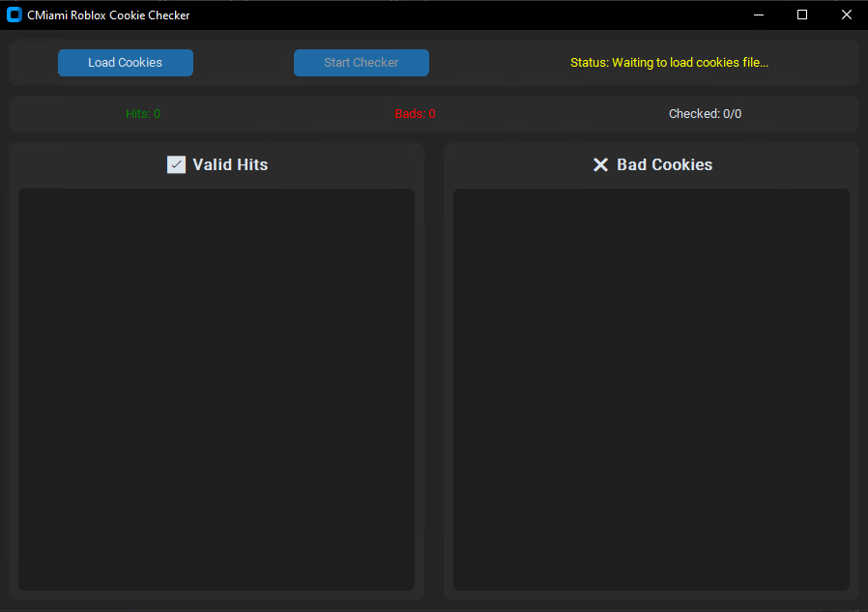Click the blue app icon in title bar
868x612 pixels.
[x=14, y=15]
